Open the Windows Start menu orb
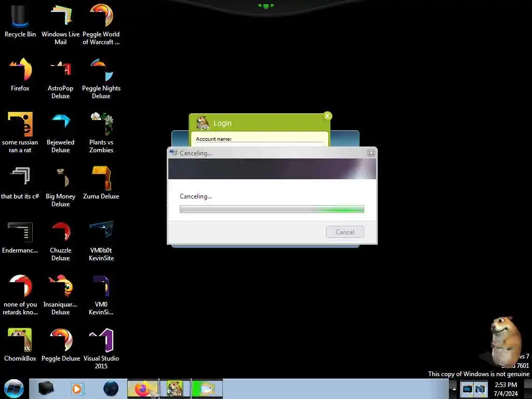Screen dimensions: 532x399 [14, 389]
